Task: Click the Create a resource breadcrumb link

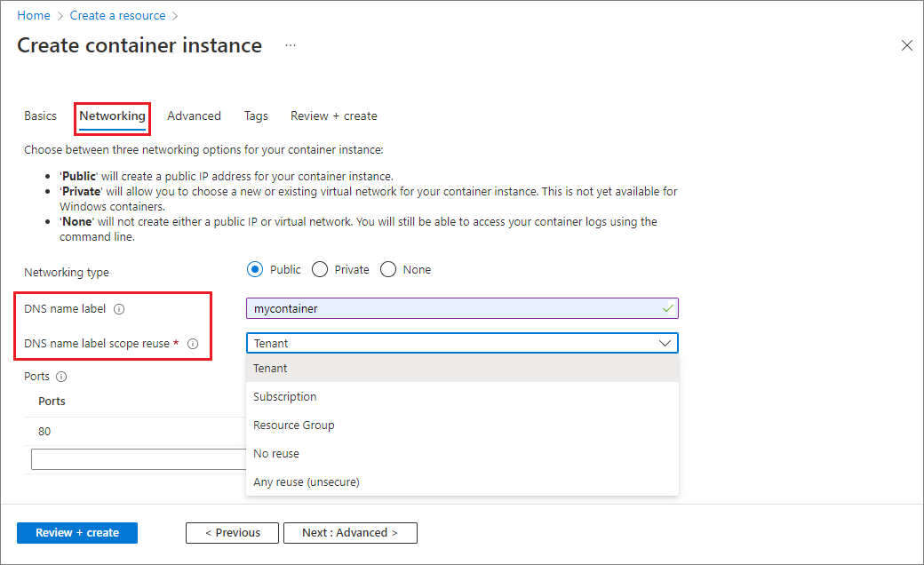Action: click(x=117, y=15)
